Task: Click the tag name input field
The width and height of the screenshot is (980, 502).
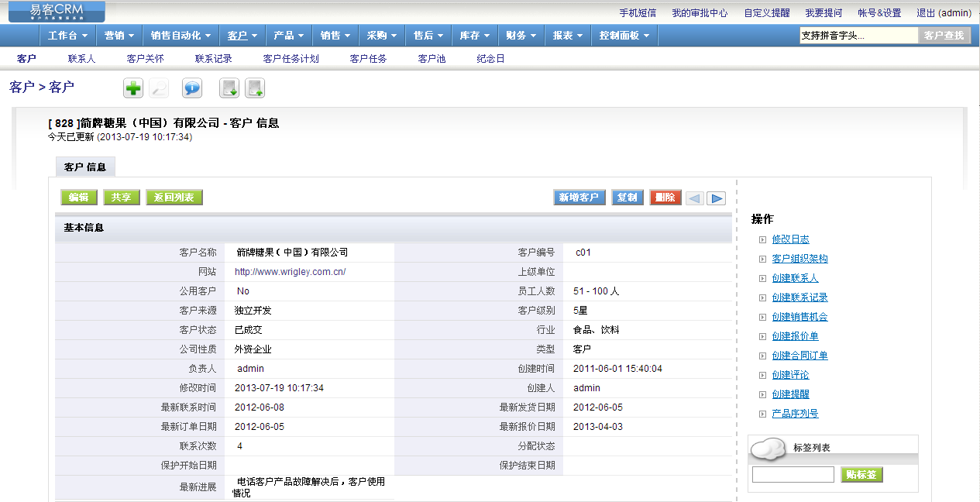Action: (x=793, y=475)
